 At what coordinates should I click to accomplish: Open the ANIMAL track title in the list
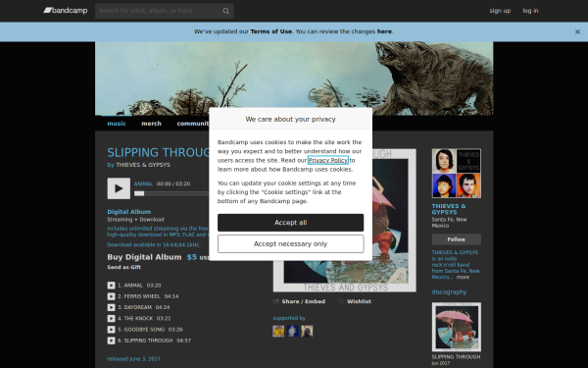[x=133, y=286]
